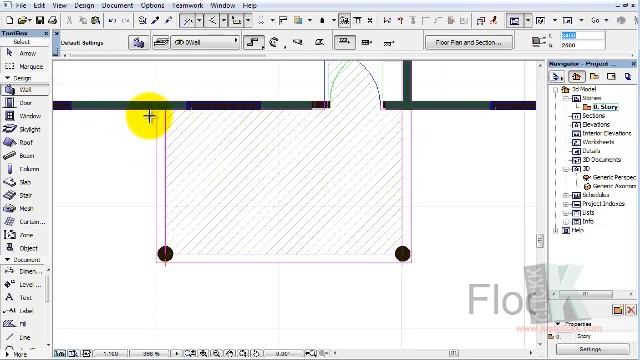
Task: Open the Design menu
Action: pos(84,6)
